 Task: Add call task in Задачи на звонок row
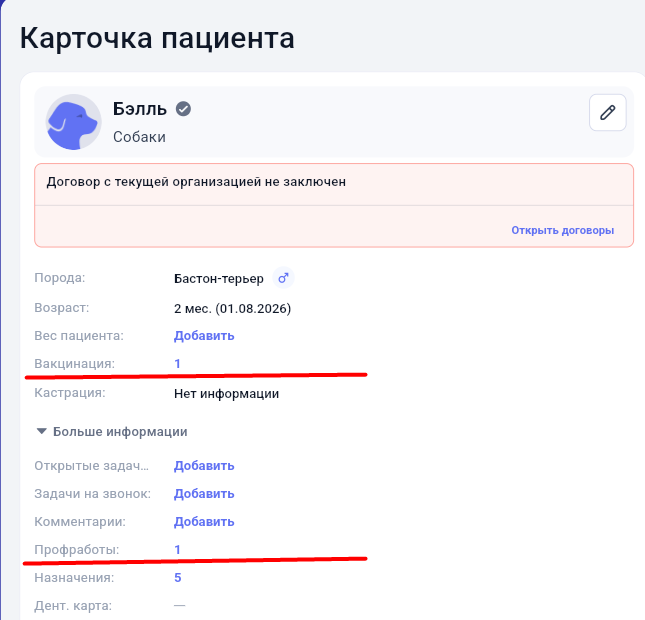coord(204,494)
